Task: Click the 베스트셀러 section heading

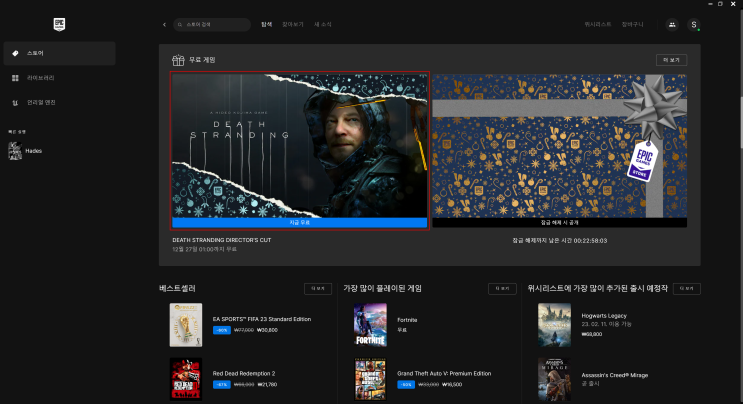Action: 177,288
